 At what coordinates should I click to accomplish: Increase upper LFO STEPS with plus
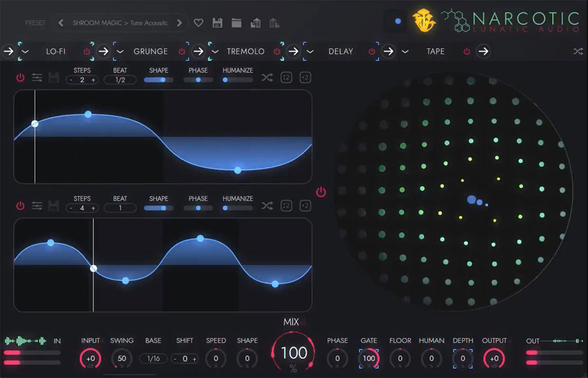[x=93, y=80]
